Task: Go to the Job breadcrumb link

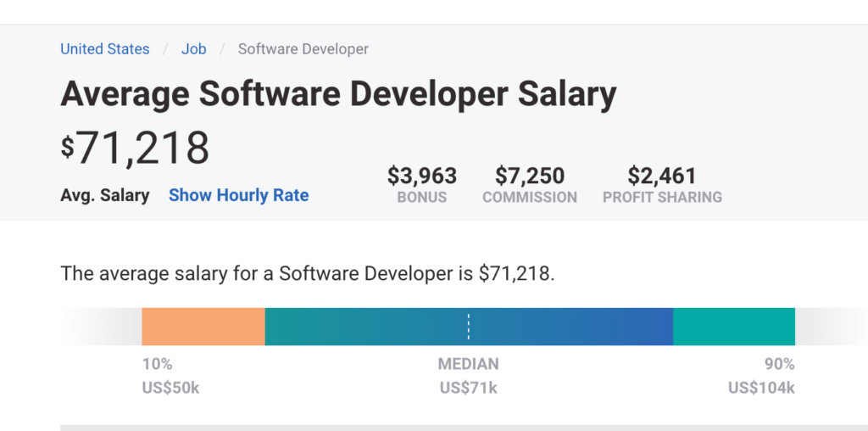Action: (193, 49)
